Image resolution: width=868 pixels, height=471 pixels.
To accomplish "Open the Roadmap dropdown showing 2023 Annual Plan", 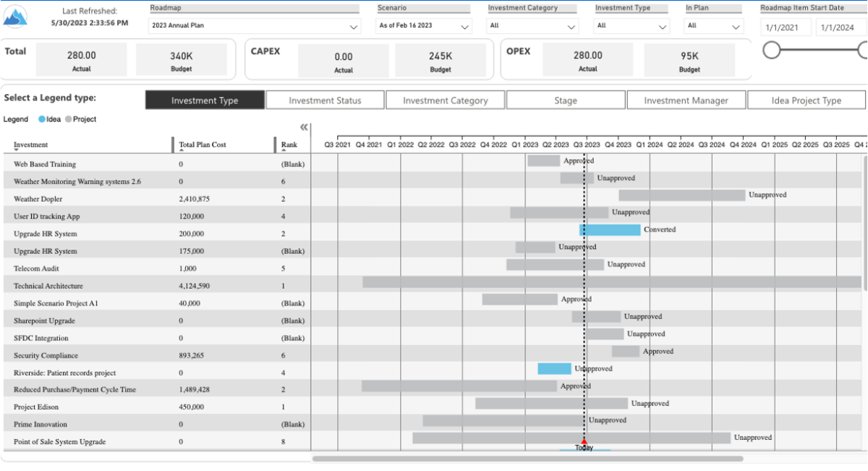I will point(354,26).
